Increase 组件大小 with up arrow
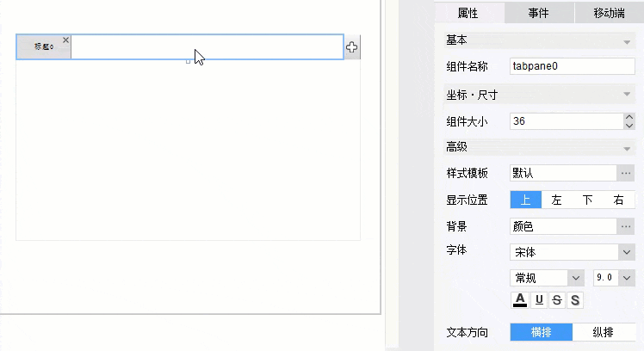This screenshot has width=644, height=351. [x=629, y=117]
